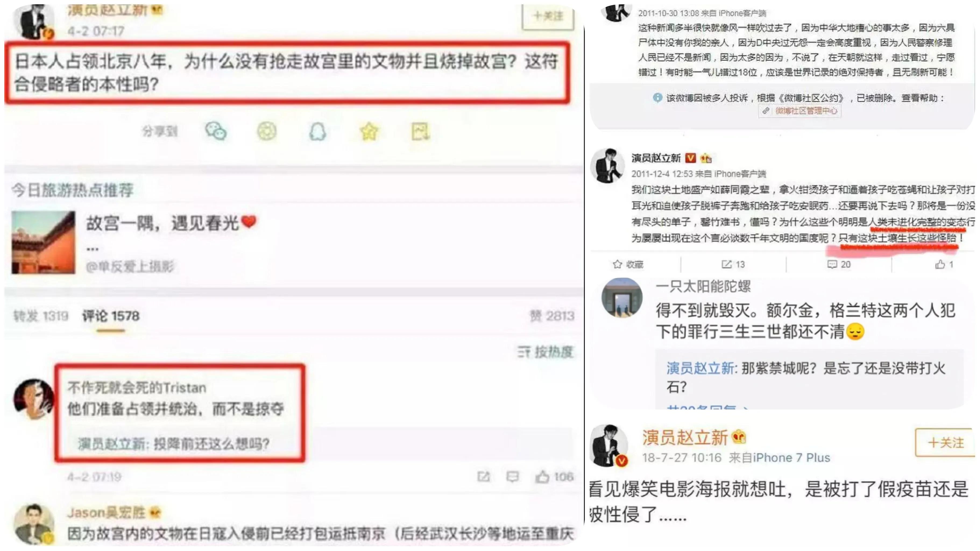This screenshot has height=551, width=980.
Task: Expand the replies list under 一只太阳能陀螺
Action: [707, 407]
